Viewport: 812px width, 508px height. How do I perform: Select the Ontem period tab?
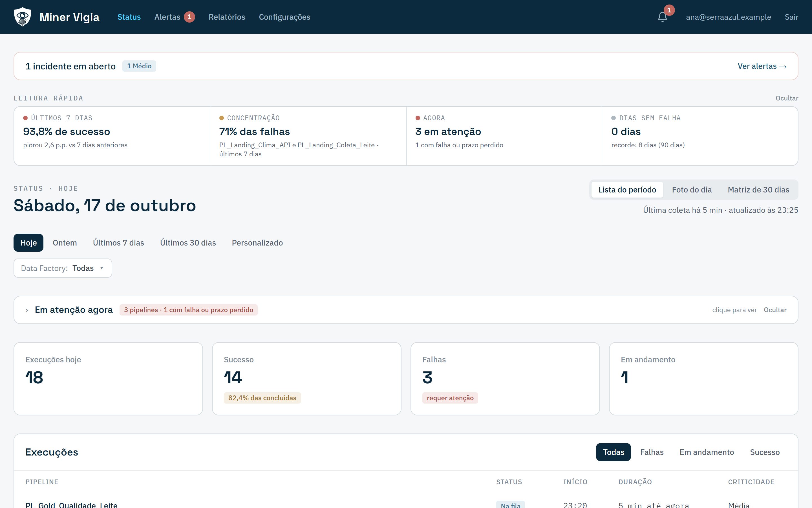pos(65,243)
